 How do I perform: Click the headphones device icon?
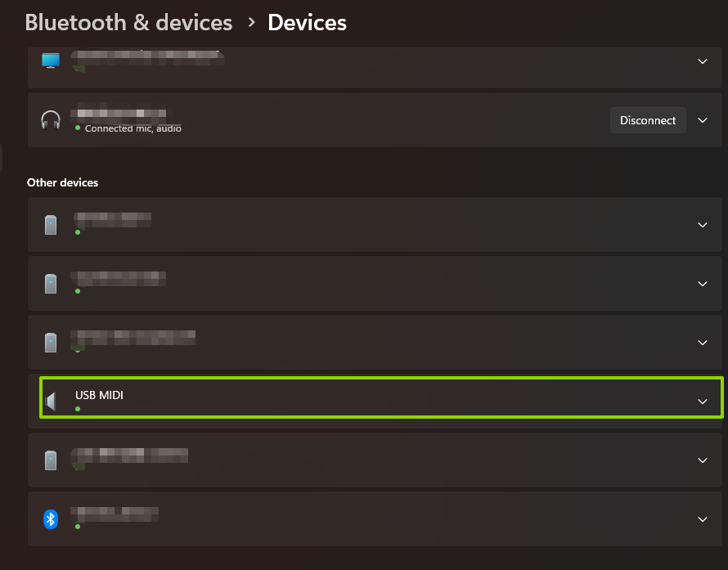[51, 120]
